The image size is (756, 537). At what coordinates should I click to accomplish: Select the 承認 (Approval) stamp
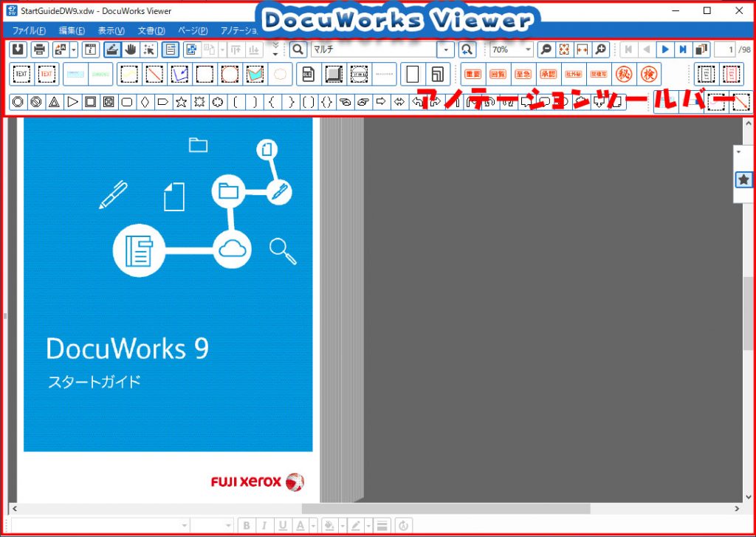[549, 73]
